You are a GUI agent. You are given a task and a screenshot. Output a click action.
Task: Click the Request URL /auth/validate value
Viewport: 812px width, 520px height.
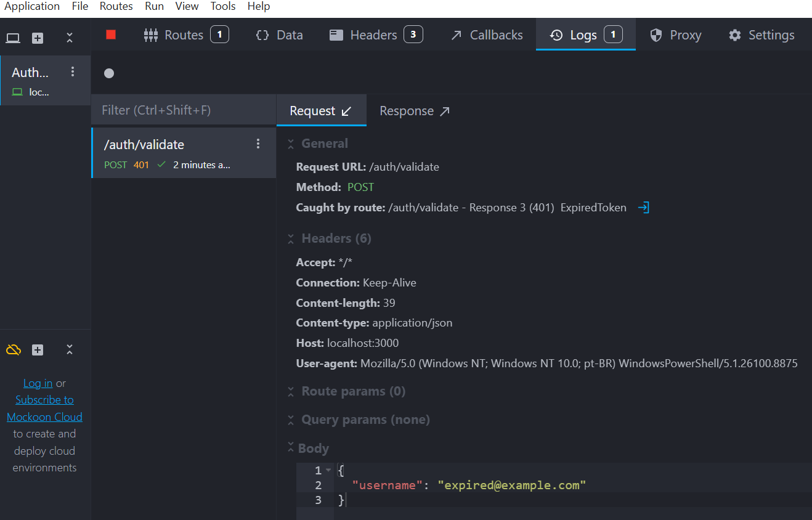click(x=404, y=167)
